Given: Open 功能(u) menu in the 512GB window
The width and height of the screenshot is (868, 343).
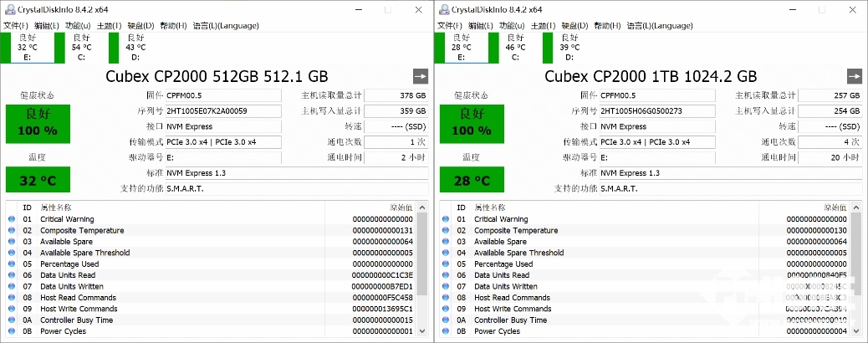Looking at the screenshot, I should pyautogui.click(x=78, y=26).
